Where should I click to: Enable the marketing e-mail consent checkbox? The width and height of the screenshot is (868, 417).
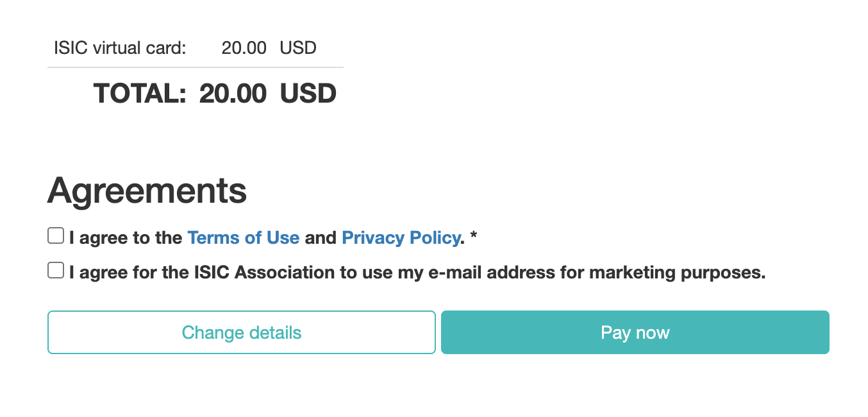pos(56,271)
